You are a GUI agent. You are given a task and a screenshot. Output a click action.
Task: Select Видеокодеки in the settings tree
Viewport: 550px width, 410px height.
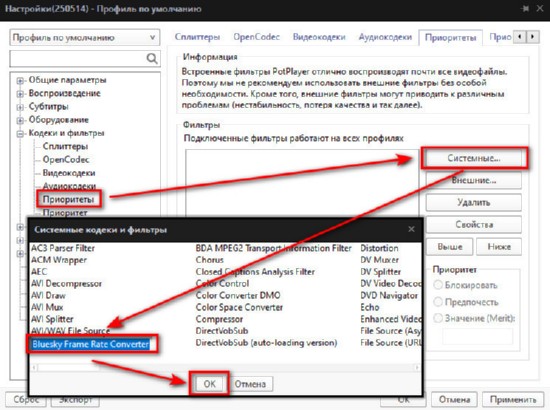(x=69, y=173)
